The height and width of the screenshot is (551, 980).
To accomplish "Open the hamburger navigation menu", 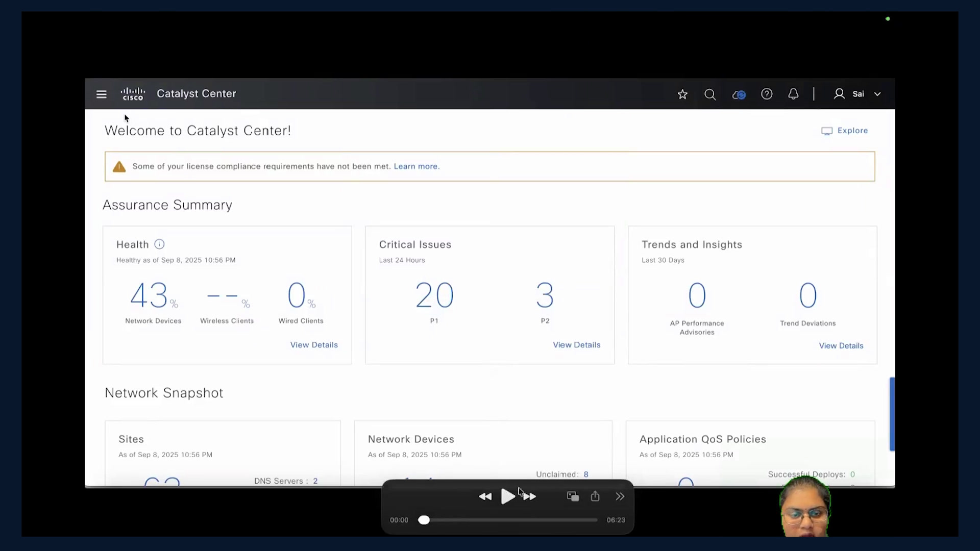I will [x=101, y=94].
